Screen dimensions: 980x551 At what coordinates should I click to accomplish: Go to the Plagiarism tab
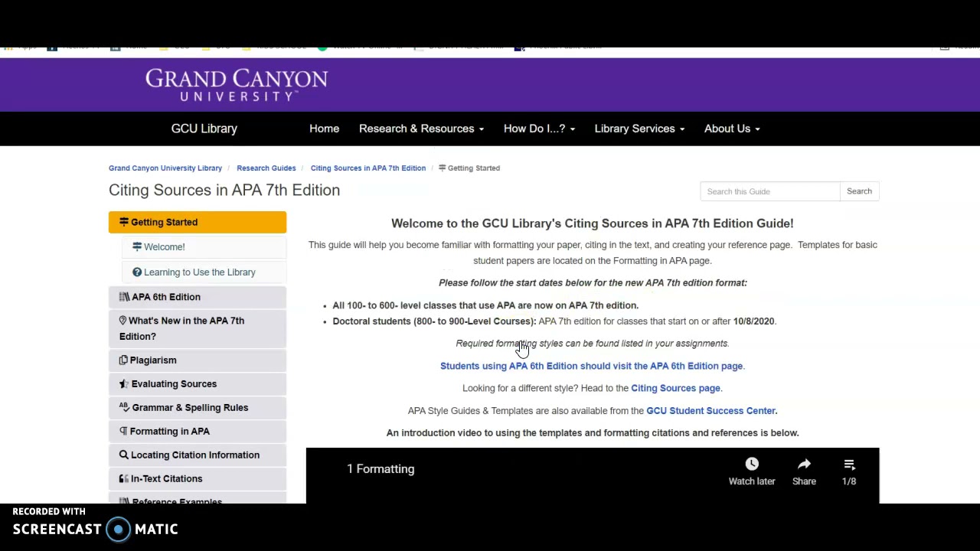click(198, 360)
